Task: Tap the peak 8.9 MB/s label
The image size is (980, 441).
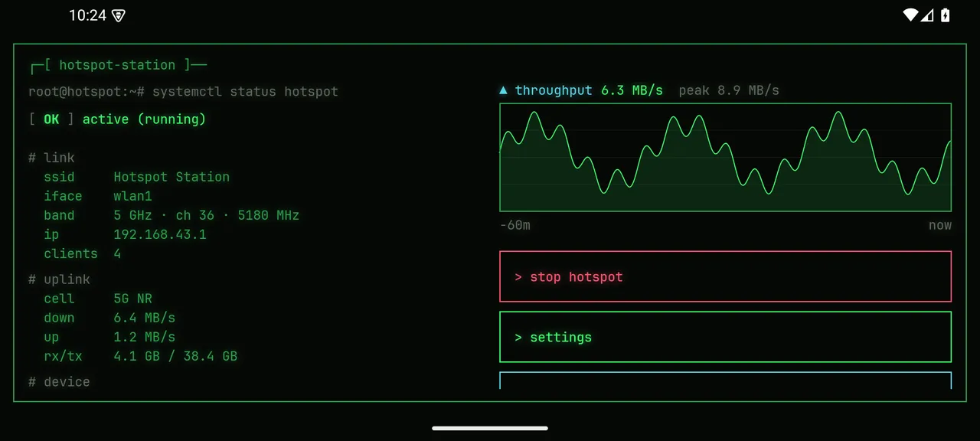Action: [729, 90]
